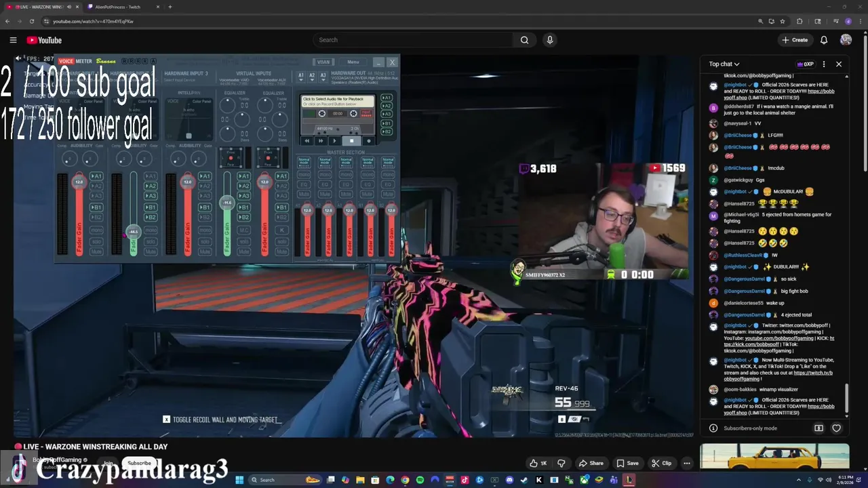Expand the Top chat dropdown
The width and height of the screenshot is (868, 488).
pos(724,64)
